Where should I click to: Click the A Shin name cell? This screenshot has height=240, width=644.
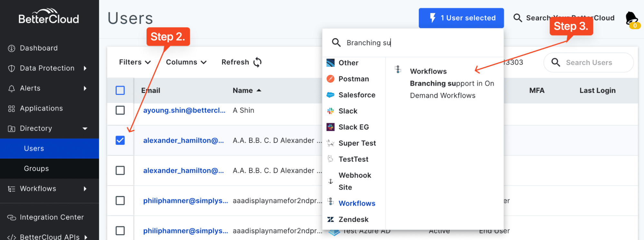click(244, 110)
